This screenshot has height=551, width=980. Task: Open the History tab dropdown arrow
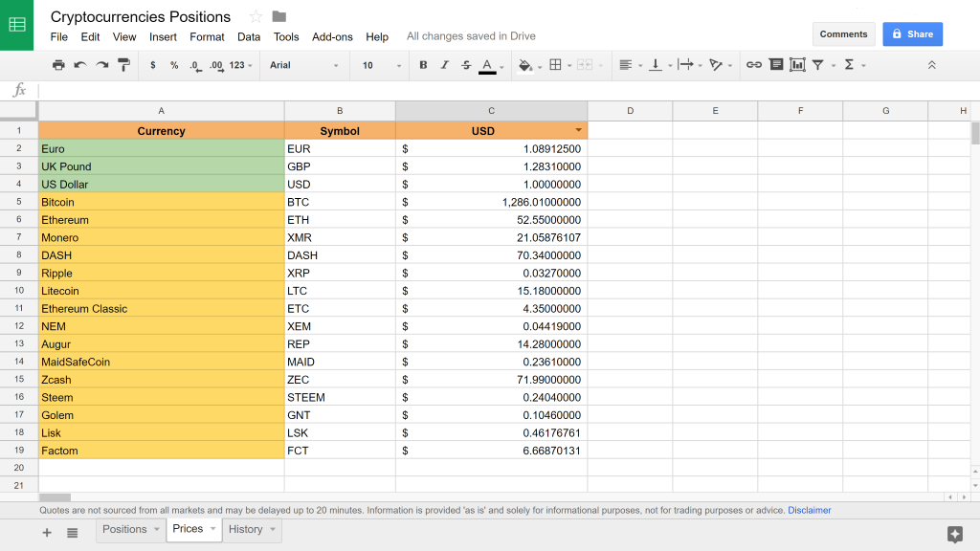point(273,529)
